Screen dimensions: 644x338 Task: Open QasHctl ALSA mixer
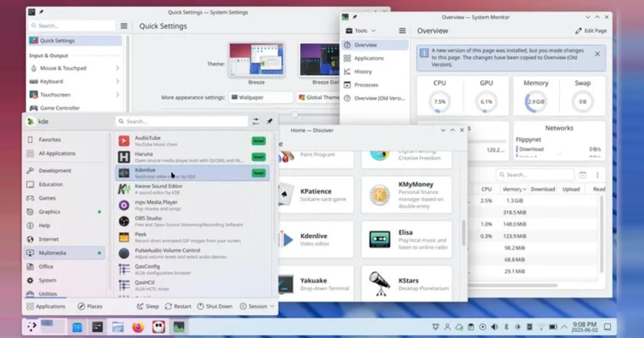[x=193, y=285]
